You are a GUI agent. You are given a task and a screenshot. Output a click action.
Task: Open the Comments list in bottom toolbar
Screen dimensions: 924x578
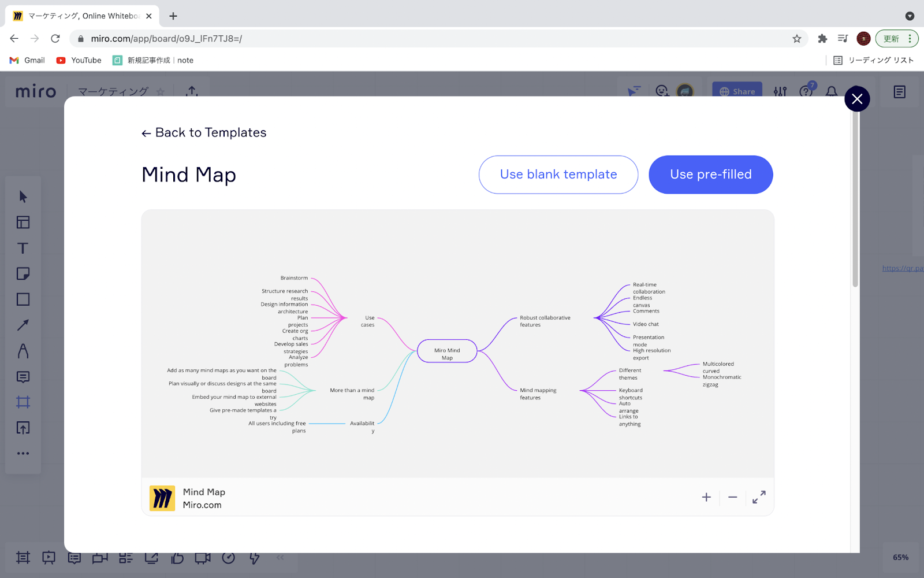[x=74, y=558]
